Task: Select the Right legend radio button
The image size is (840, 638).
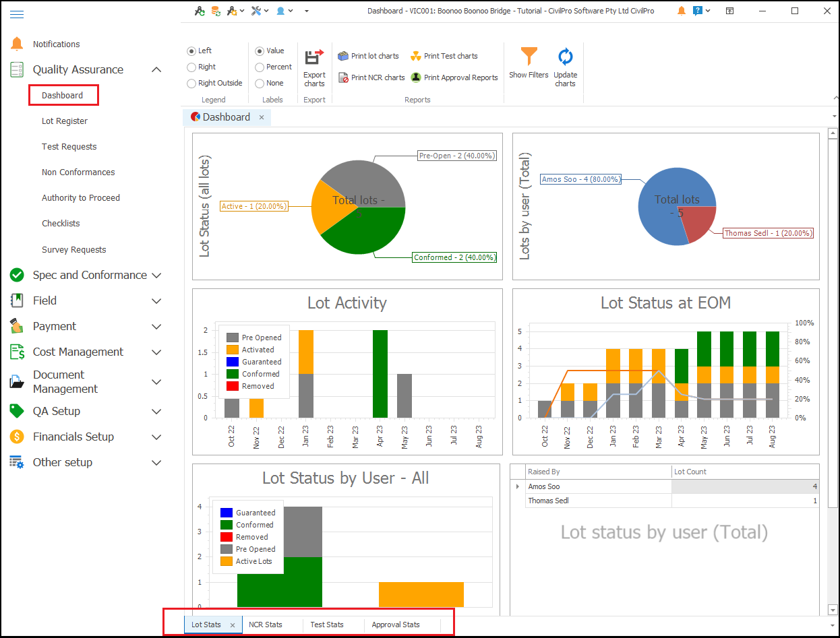Action: (x=191, y=67)
